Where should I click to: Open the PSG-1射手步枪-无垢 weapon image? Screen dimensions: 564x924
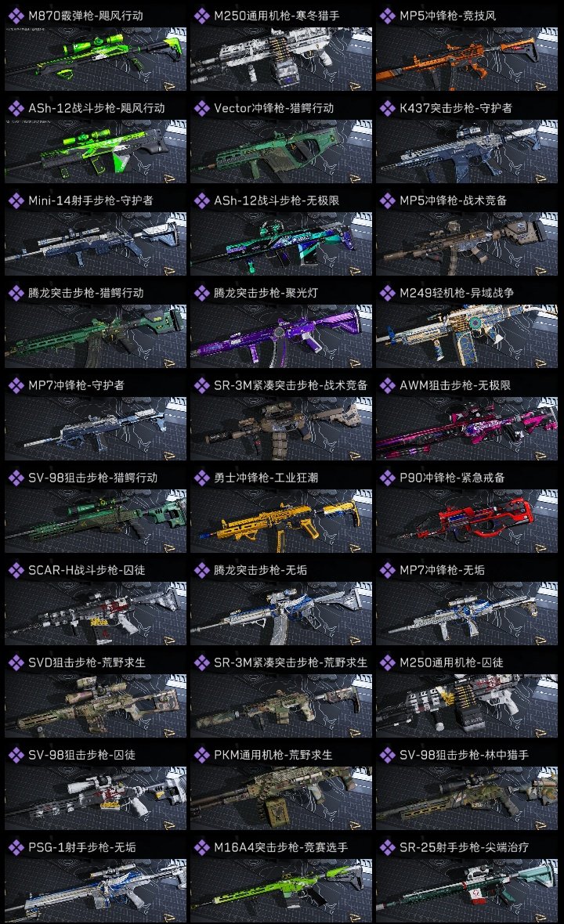click(x=96, y=890)
